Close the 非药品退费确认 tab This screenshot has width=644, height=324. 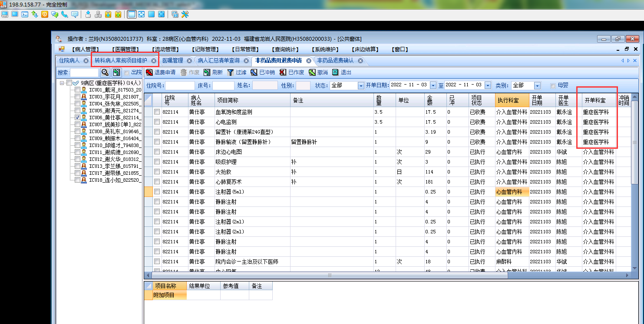(x=360, y=61)
